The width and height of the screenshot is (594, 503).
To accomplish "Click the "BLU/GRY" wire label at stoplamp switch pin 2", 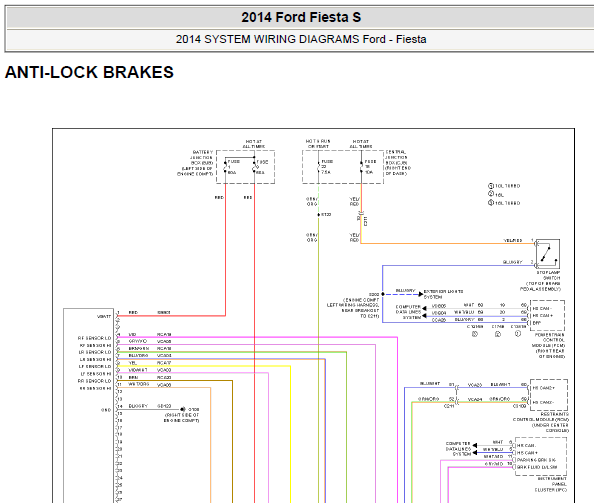I will pyautogui.click(x=513, y=262).
